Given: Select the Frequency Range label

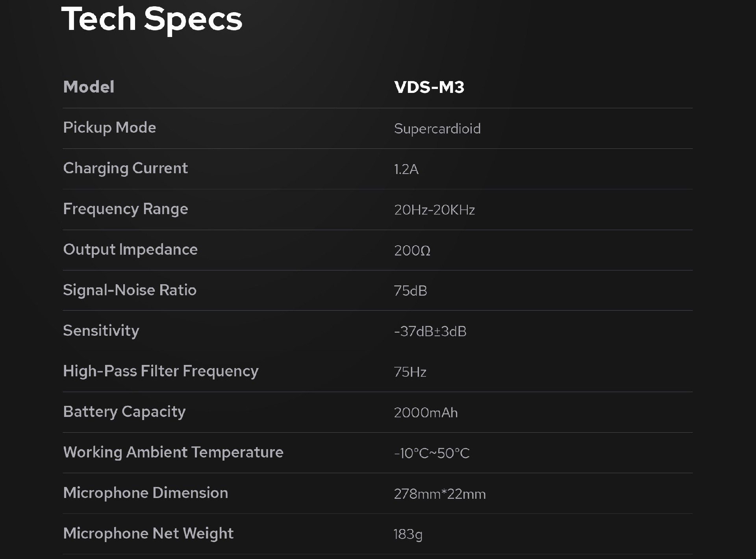Looking at the screenshot, I should (x=126, y=209).
